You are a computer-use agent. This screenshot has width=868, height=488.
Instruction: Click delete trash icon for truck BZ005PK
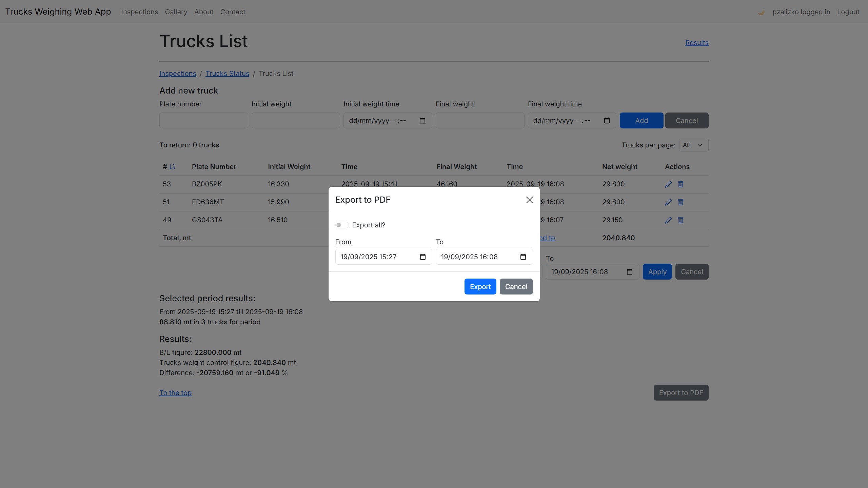coord(680,184)
